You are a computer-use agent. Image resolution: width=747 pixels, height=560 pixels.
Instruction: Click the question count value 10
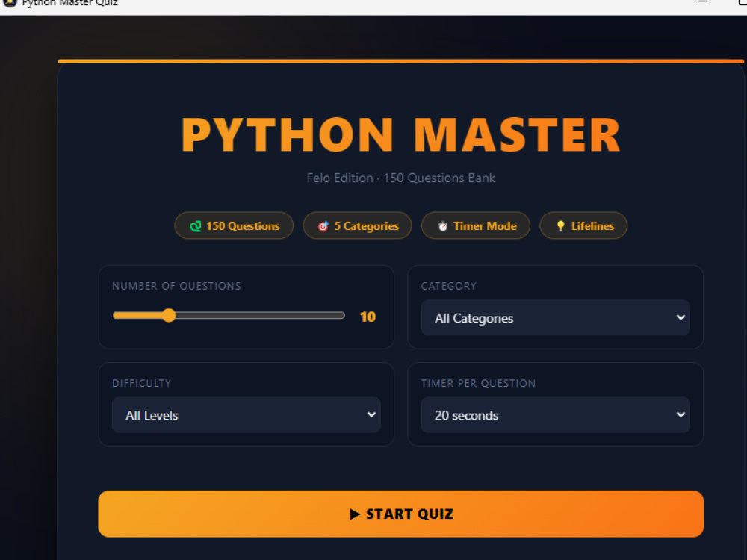click(x=368, y=317)
